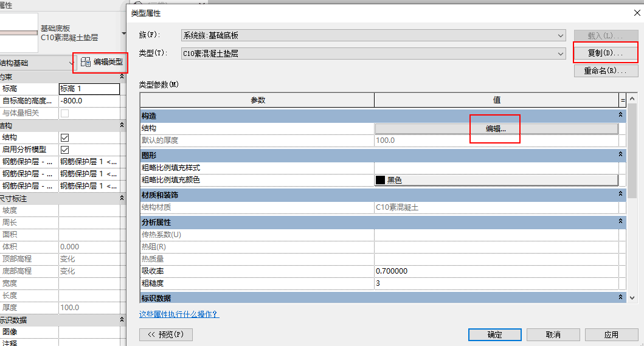Image resolution: width=644 pixels, height=346 pixels.
Task: Click the 坡度 row in Properties
Action: coord(60,210)
